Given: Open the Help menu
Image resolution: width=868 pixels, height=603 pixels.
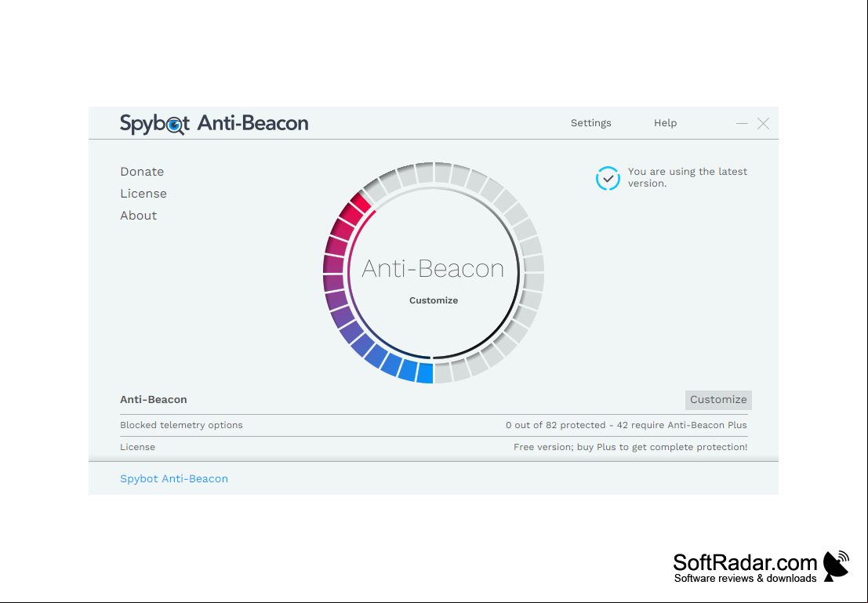Looking at the screenshot, I should [x=665, y=123].
